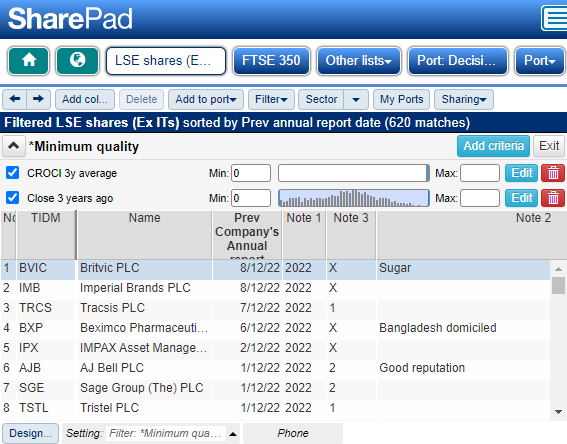The height and width of the screenshot is (444, 567).
Task: Select Beximco Pharmaceuti... row name
Action: pyautogui.click(x=144, y=328)
